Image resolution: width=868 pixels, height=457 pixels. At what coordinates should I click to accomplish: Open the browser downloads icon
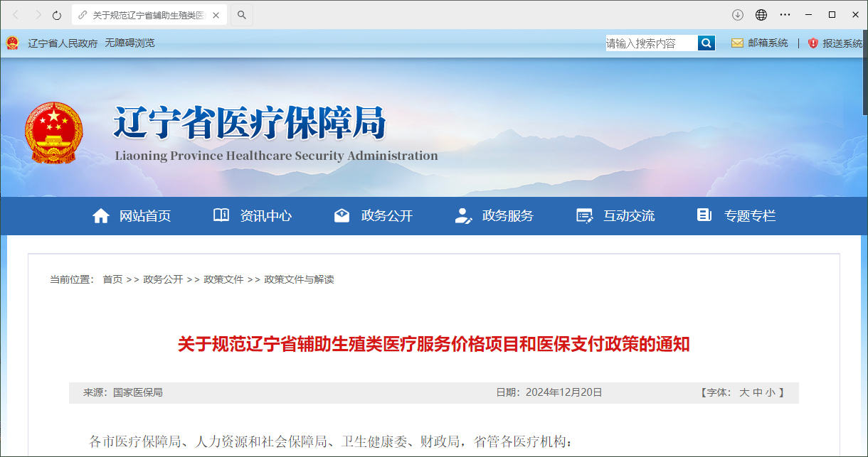(x=738, y=15)
